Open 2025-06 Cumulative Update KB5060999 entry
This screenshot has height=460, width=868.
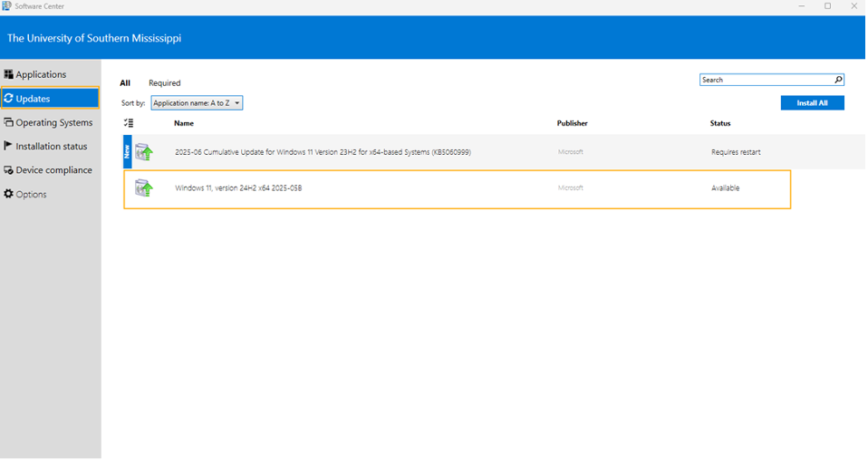pyautogui.click(x=323, y=152)
